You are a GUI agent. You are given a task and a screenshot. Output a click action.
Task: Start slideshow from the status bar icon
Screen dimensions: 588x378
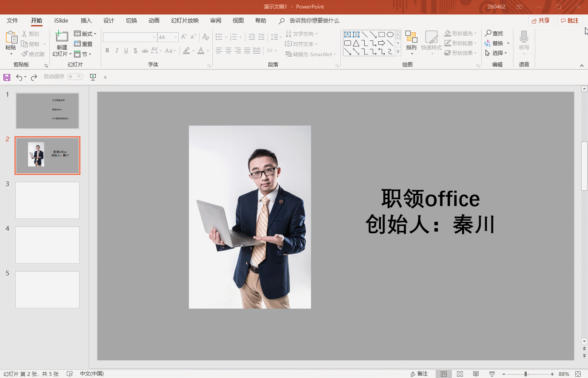pyautogui.click(x=491, y=373)
